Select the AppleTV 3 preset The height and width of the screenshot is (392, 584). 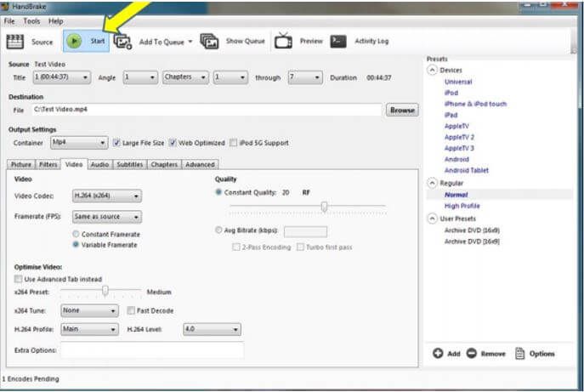click(459, 148)
